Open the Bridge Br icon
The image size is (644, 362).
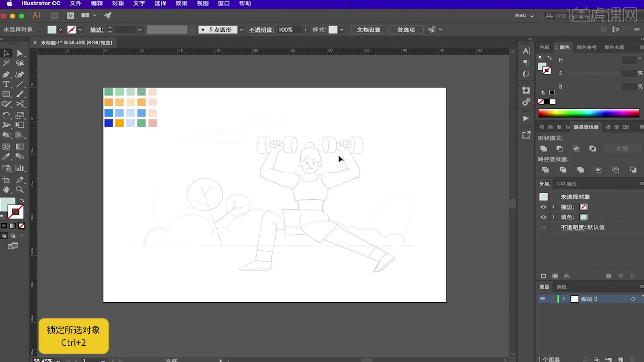[54, 15]
